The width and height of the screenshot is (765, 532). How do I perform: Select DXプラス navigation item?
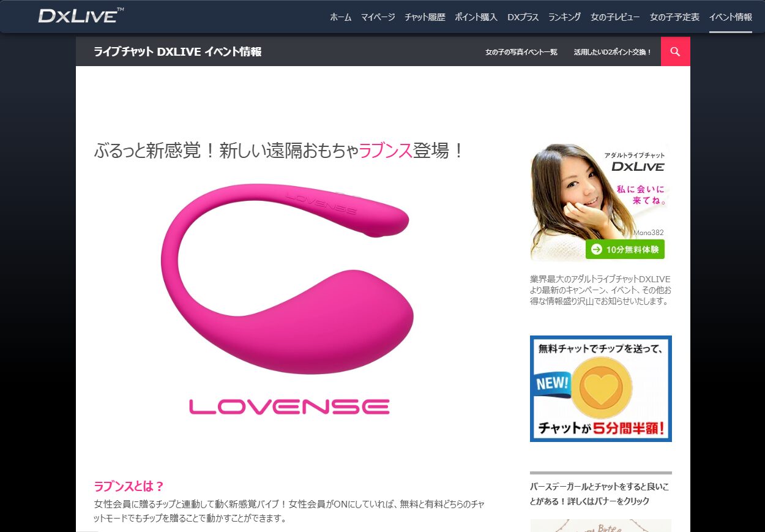523,17
